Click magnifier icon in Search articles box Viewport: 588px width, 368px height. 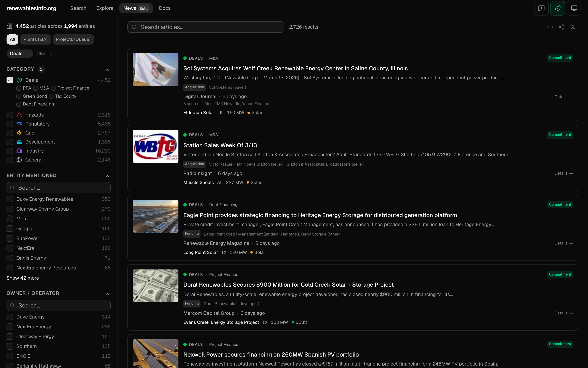tap(134, 27)
